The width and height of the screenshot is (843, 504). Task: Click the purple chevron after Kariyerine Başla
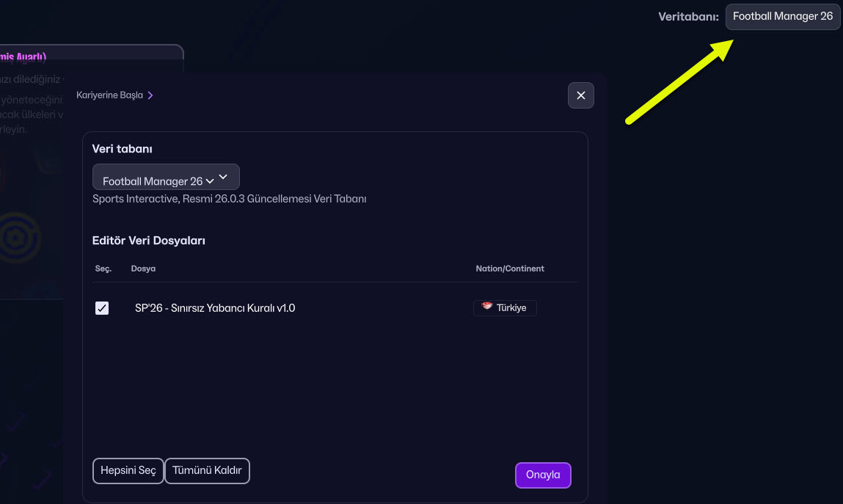point(150,95)
